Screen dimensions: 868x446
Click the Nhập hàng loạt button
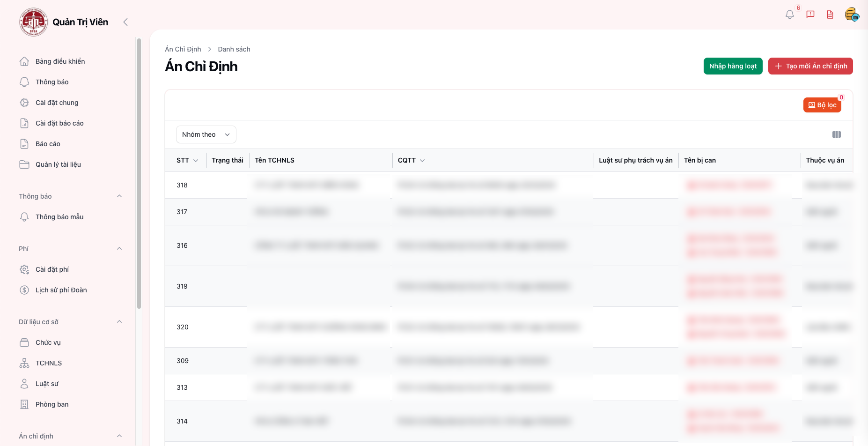(x=733, y=66)
